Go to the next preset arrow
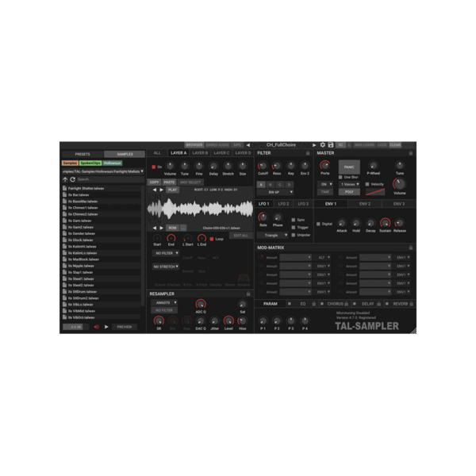The image size is (476, 476). click(314, 145)
